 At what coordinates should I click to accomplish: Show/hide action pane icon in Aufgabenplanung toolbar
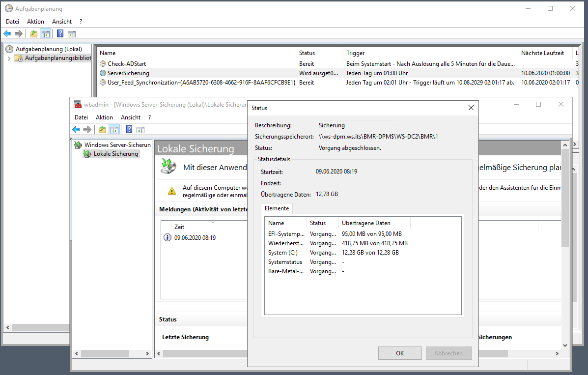72,34
